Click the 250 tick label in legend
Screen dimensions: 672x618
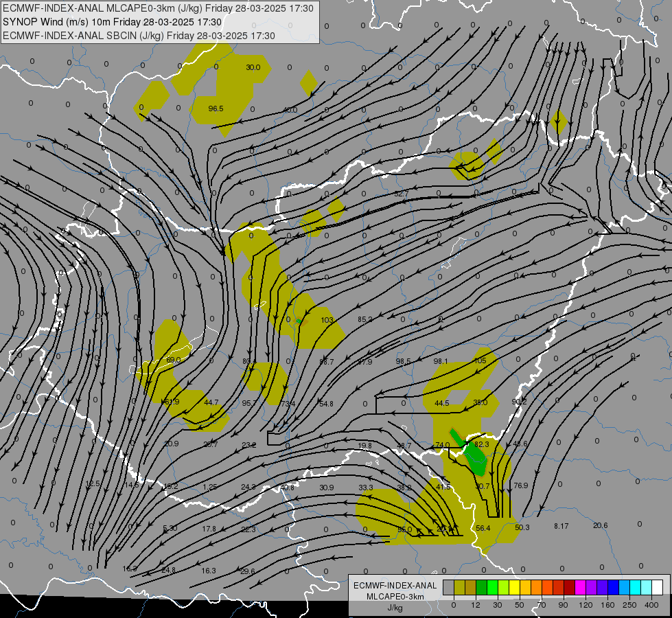click(x=629, y=605)
